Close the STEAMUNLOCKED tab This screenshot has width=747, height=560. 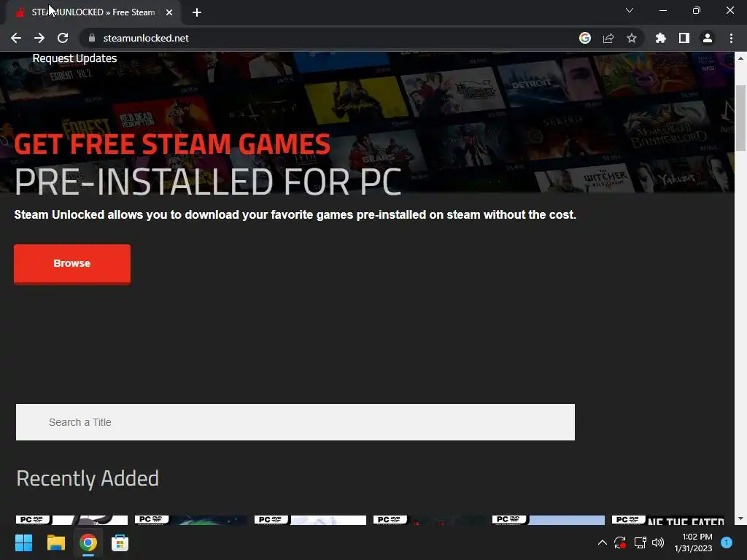pyautogui.click(x=169, y=12)
